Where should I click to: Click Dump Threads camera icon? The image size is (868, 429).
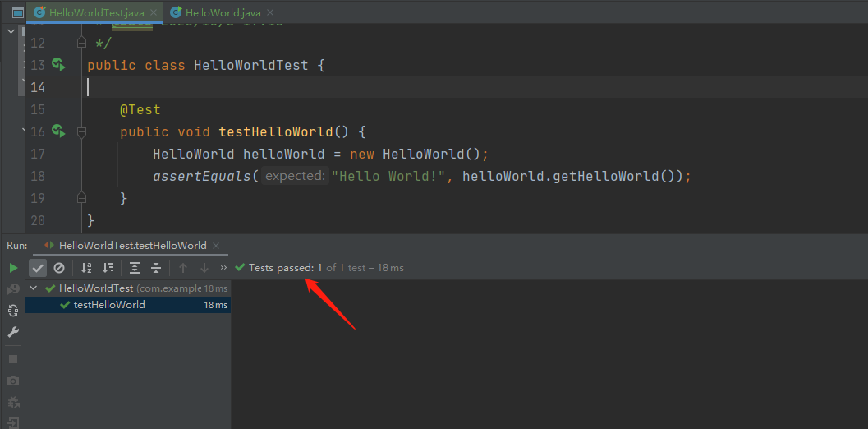click(13, 381)
